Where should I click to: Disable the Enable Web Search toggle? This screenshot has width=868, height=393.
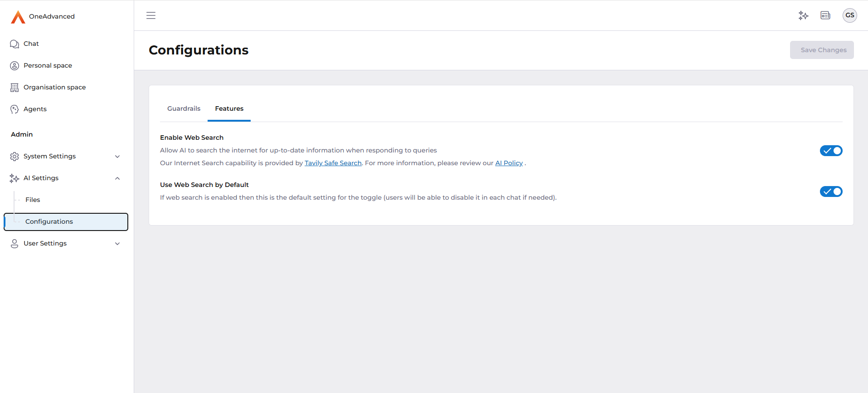tap(831, 151)
